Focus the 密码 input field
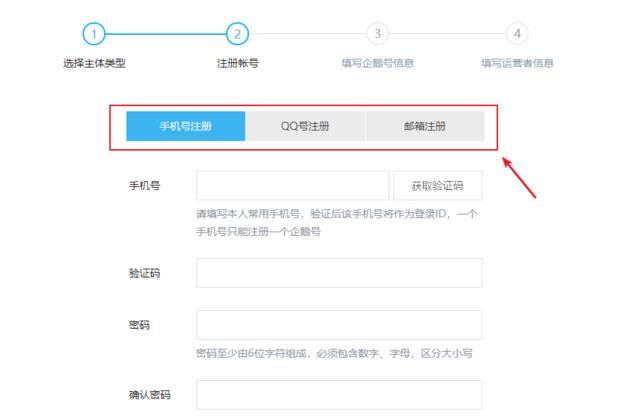The height and width of the screenshot is (420, 620). point(339,325)
